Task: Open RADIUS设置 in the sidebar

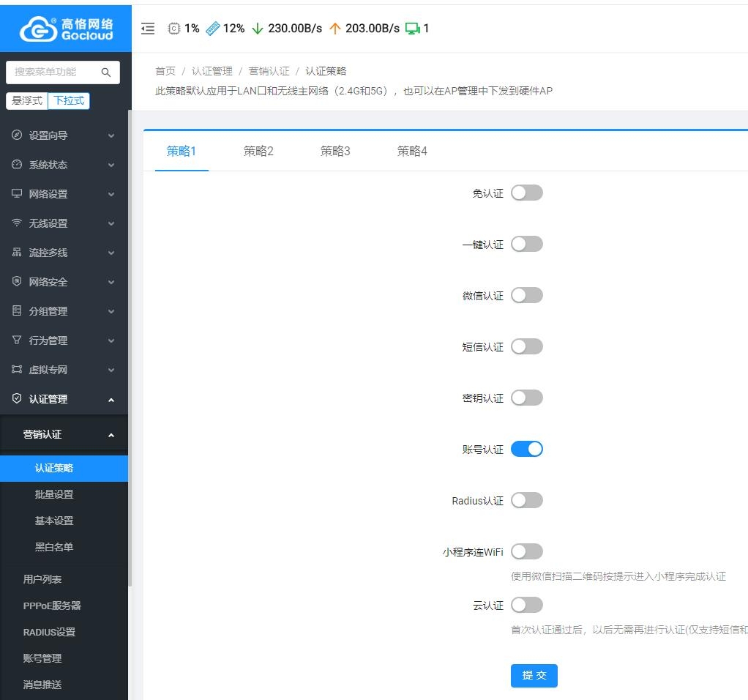Action: pyautogui.click(x=64, y=632)
